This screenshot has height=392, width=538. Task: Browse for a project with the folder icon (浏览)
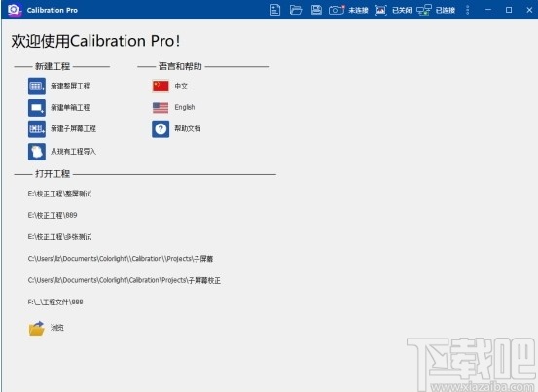tap(37, 328)
